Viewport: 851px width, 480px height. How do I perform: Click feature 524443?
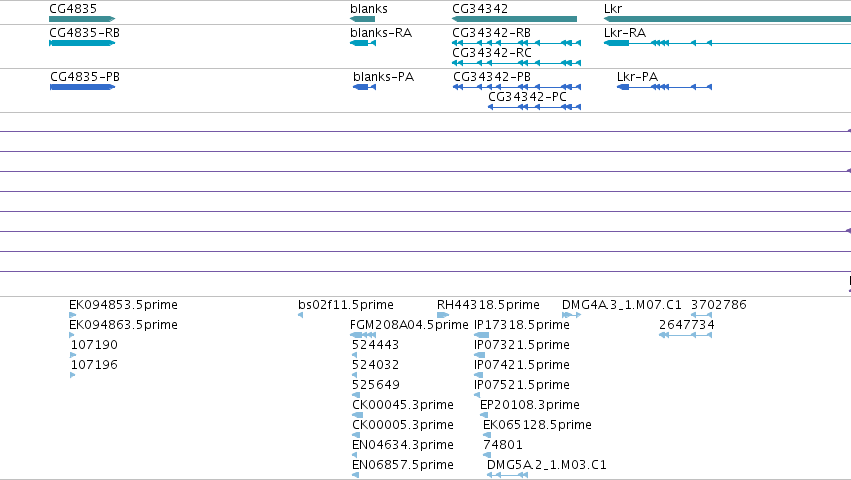coord(376,345)
